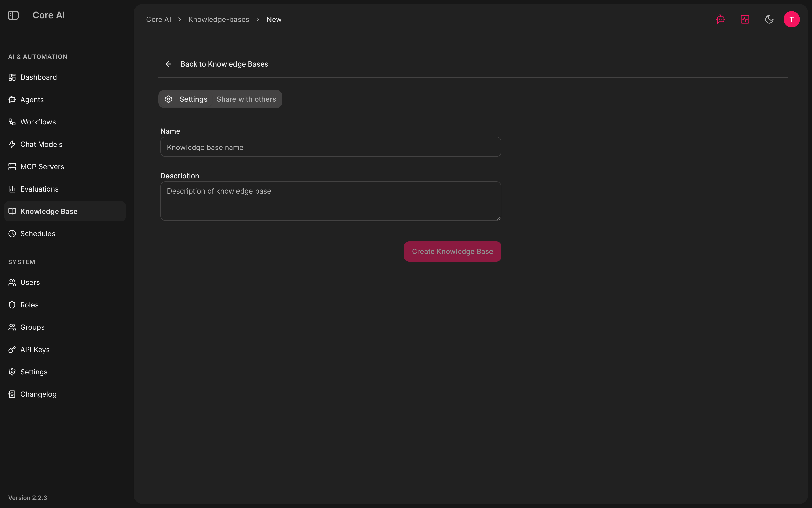Click Knowledge-bases breadcrumb link
This screenshot has height=508, width=812.
(x=219, y=20)
